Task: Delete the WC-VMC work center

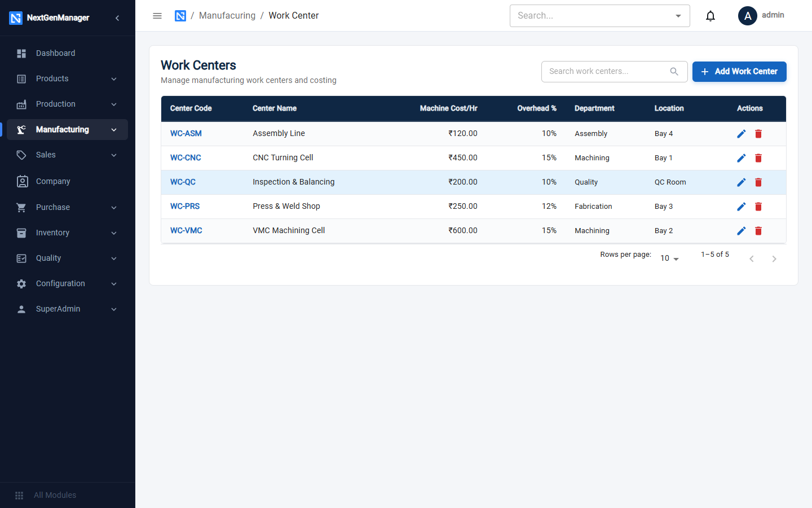Action: pyautogui.click(x=758, y=231)
